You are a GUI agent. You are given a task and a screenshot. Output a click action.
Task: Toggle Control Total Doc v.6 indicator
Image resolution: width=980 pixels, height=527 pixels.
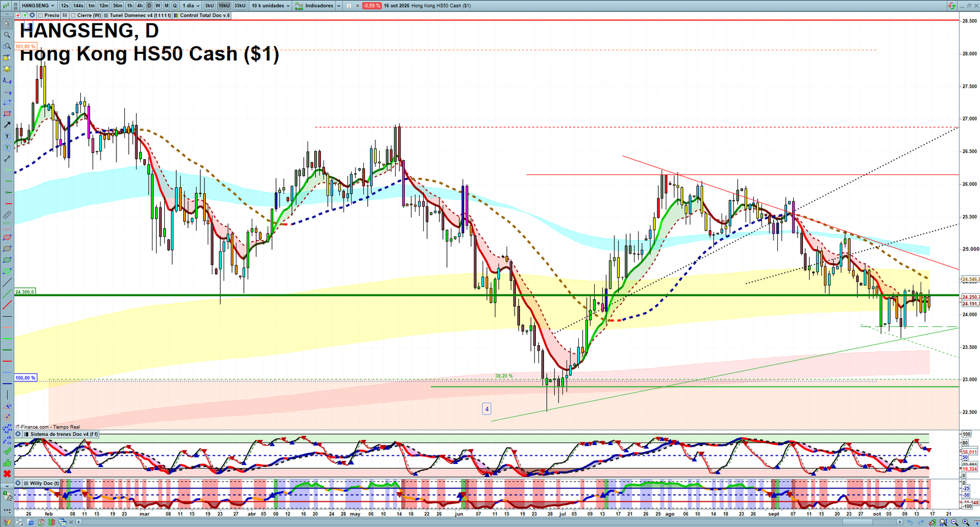(x=202, y=15)
